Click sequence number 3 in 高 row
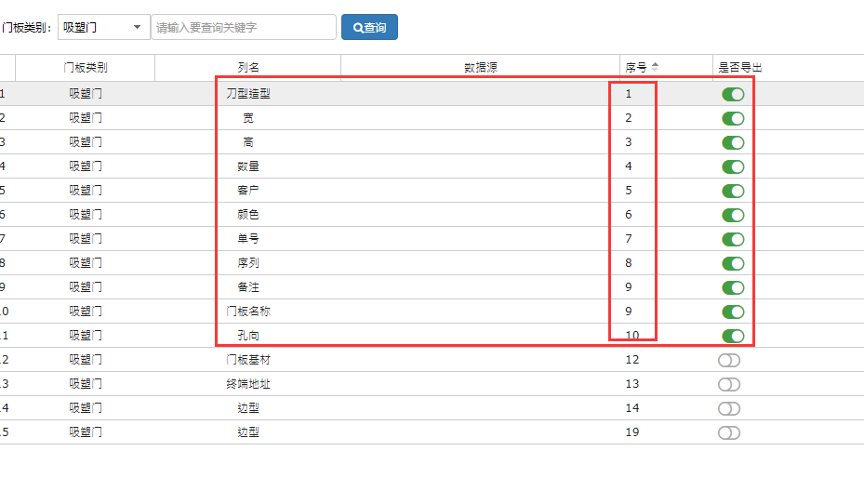864x504 pixels. coord(628,142)
